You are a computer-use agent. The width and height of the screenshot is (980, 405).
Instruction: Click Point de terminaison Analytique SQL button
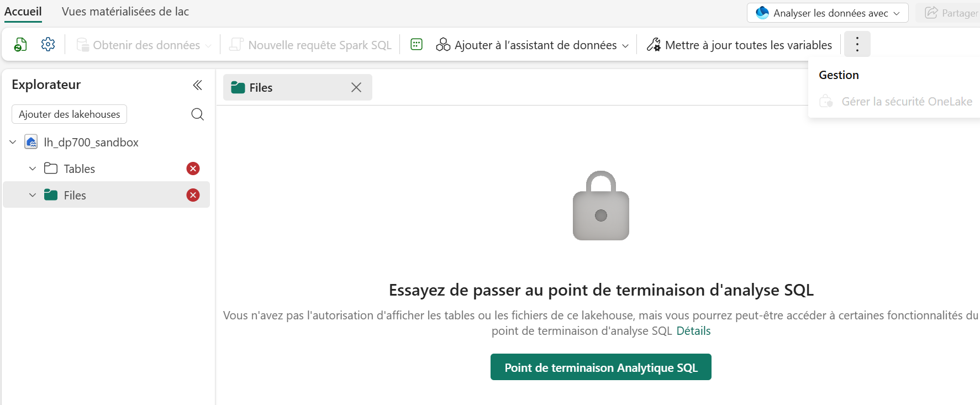point(601,367)
